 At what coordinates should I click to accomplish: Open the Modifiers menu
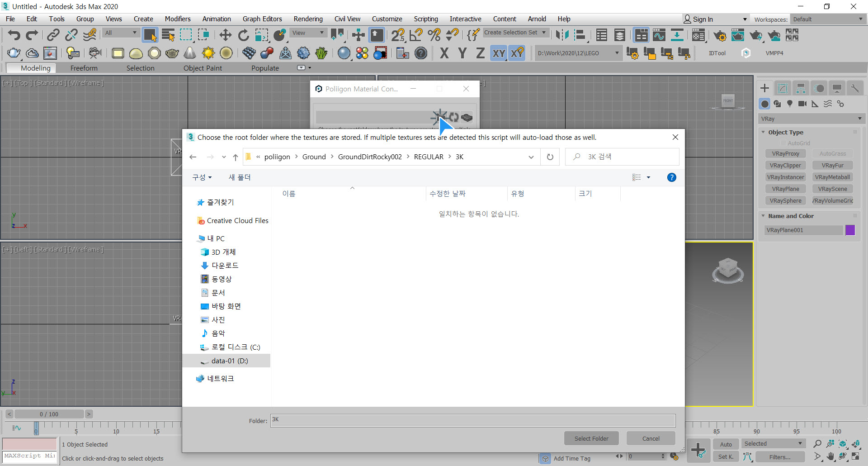[178, 19]
